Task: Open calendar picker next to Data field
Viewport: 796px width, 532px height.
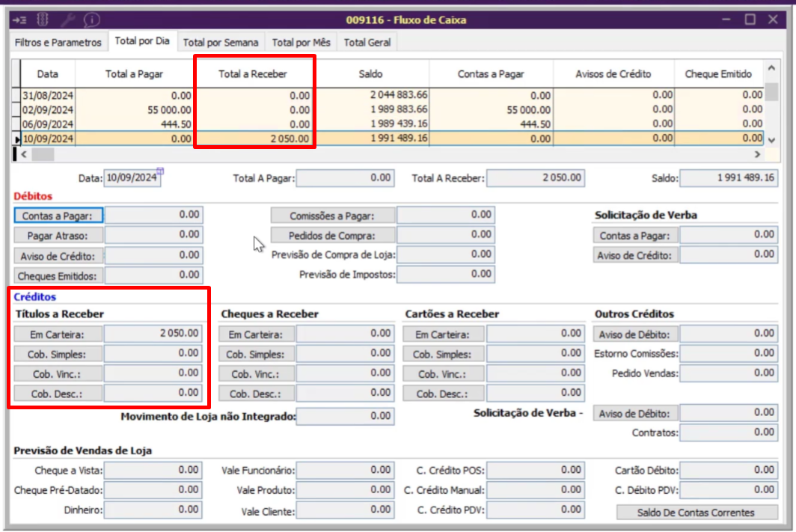Action: coord(160,171)
